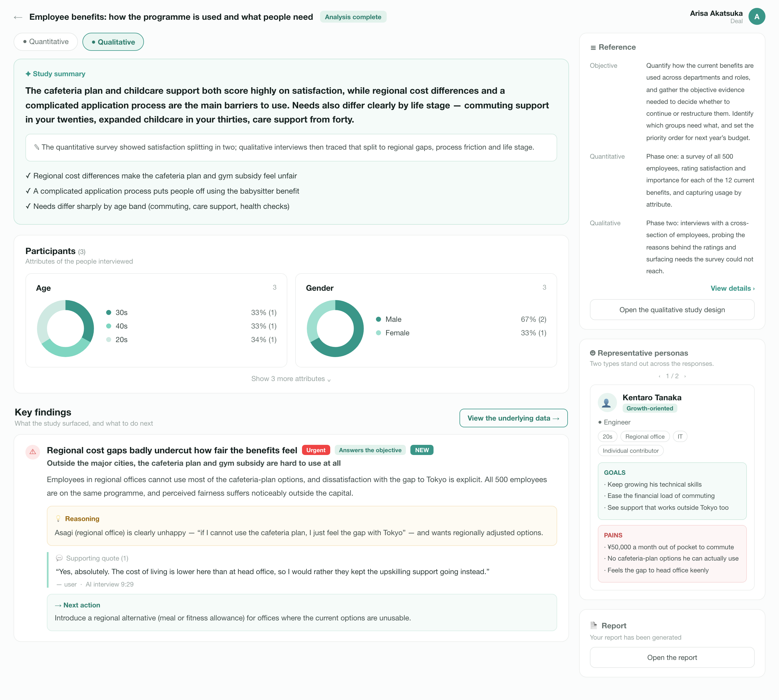Screen dimensions: 779x700
Task: Click the urgent warning triangle icon
Action: point(33,452)
